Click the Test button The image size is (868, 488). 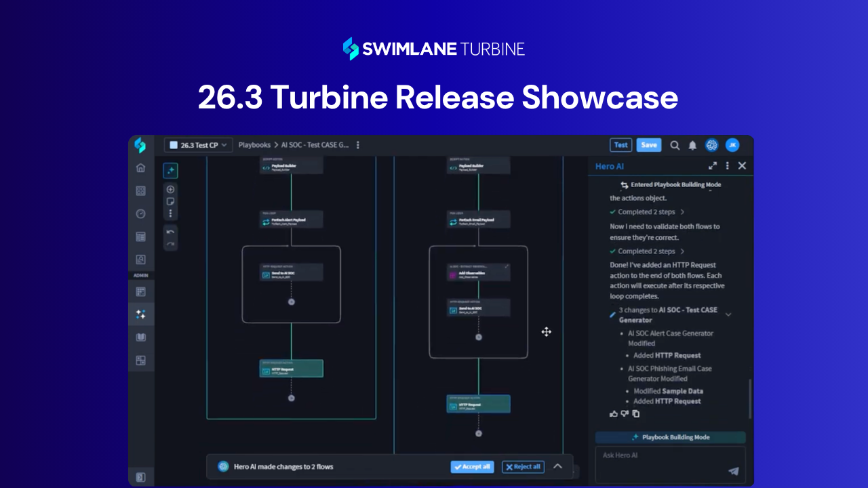620,145
